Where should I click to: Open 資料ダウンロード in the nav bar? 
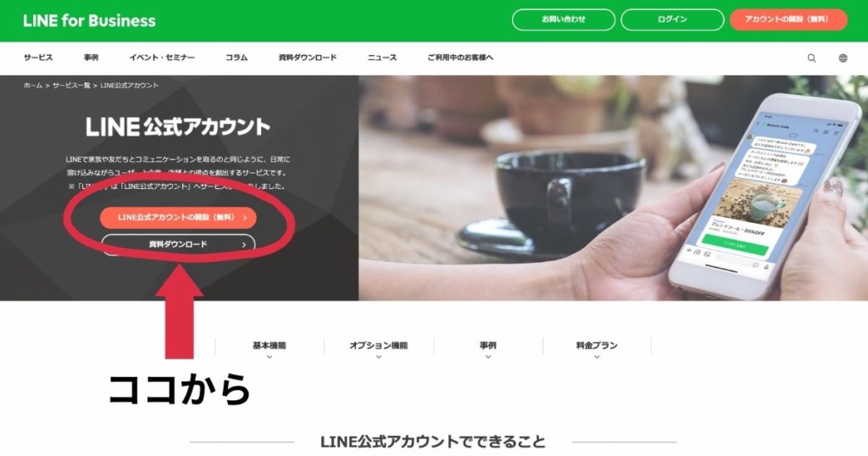click(x=307, y=58)
